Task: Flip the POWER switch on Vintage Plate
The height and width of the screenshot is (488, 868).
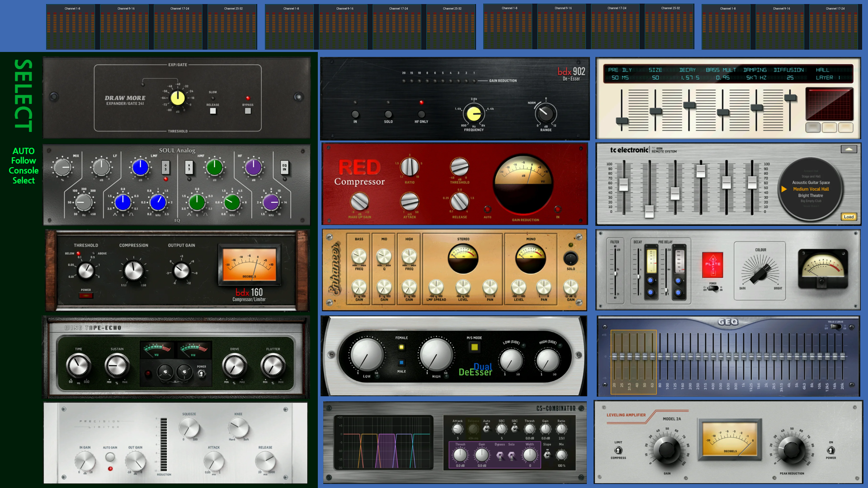Action: pyautogui.click(x=713, y=288)
